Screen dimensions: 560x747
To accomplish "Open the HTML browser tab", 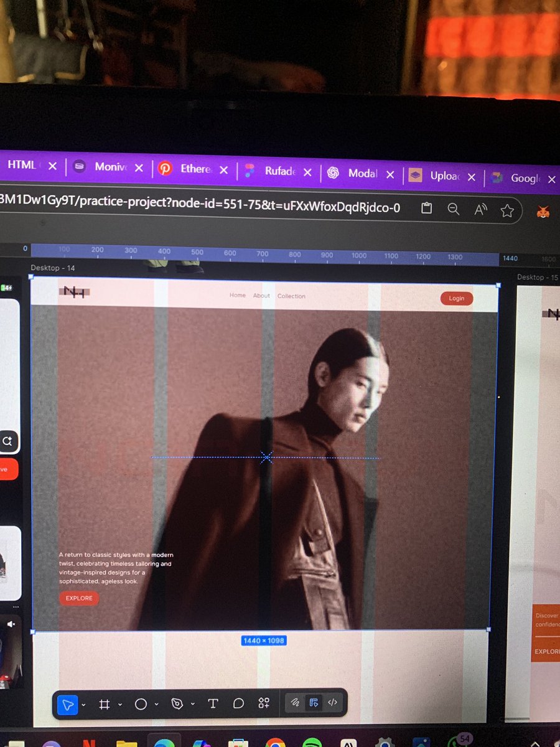I will pyautogui.click(x=21, y=165).
